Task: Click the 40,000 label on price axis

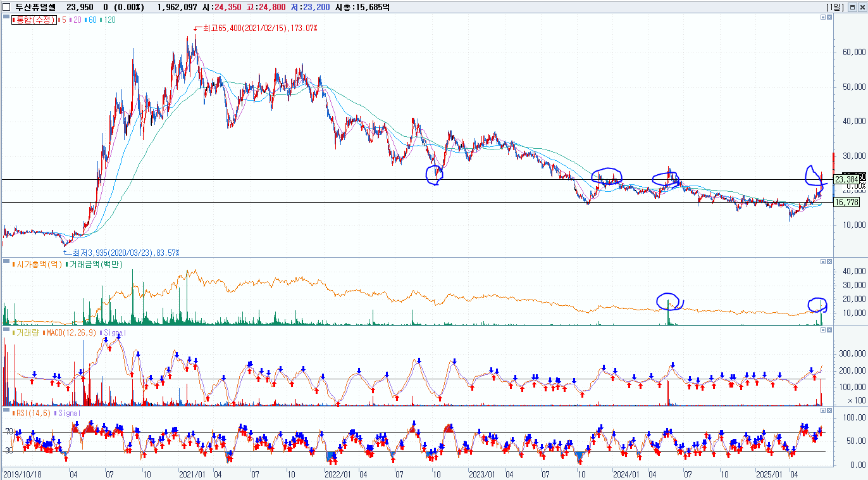Action: pyautogui.click(x=854, y=122)
